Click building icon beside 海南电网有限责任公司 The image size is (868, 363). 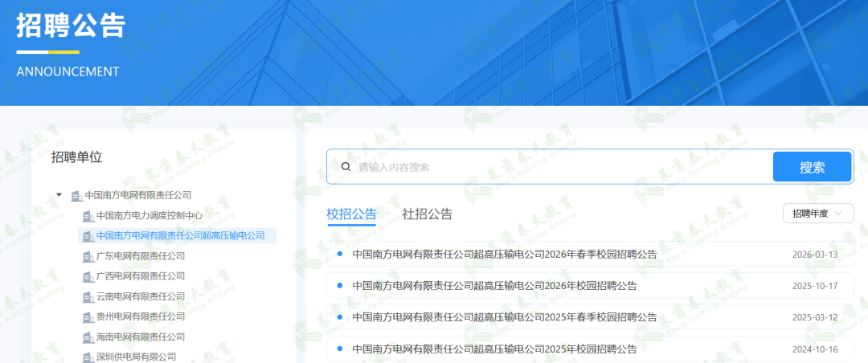[x=88, y=337]
